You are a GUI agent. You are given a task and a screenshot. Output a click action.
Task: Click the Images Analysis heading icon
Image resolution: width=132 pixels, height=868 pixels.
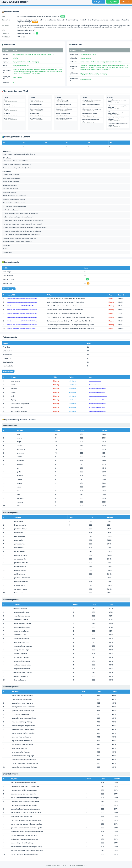tap(3, 262)
